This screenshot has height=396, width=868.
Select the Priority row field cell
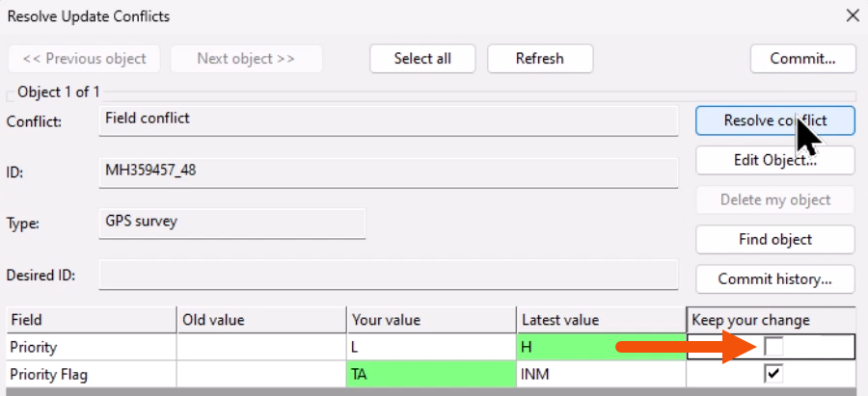pos(92,347)
